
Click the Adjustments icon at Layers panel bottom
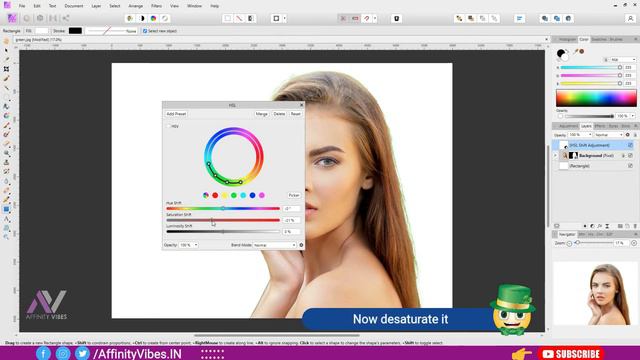coord(592,226)
